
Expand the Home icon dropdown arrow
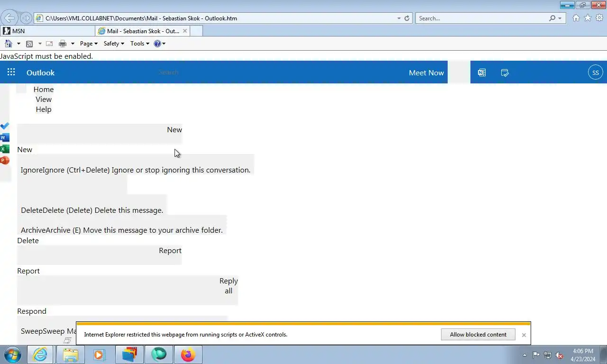pos(18,44)
